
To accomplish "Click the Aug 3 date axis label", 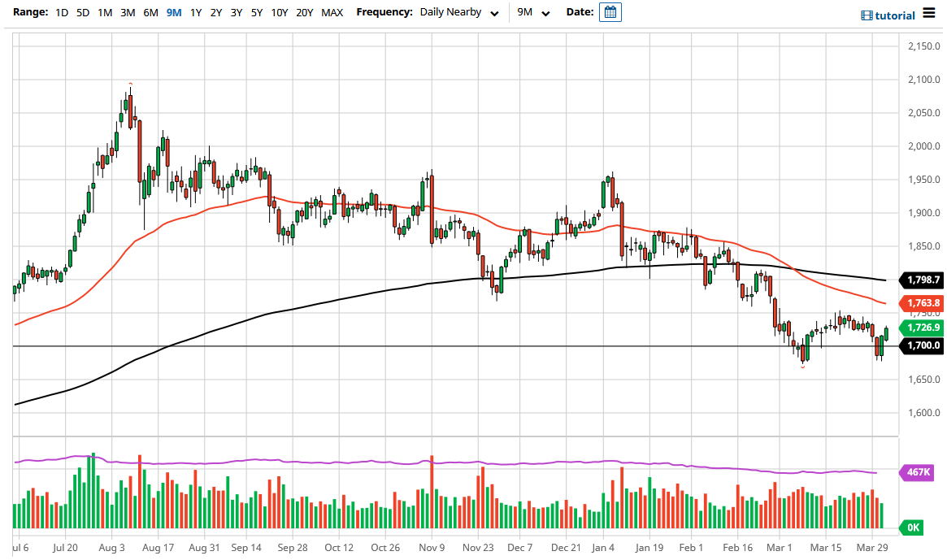I will point(111,547).
